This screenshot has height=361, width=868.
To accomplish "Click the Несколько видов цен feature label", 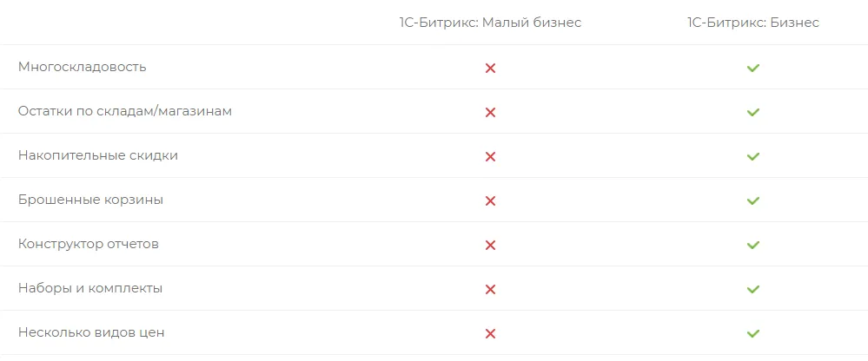I will (x=91, y=332).
